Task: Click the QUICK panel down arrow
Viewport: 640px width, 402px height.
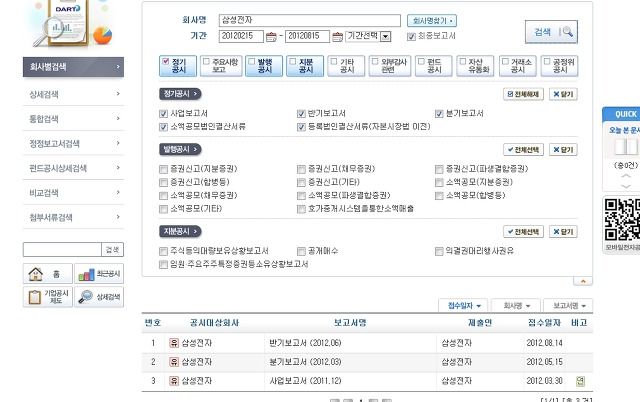Action: tap(626, 186)
